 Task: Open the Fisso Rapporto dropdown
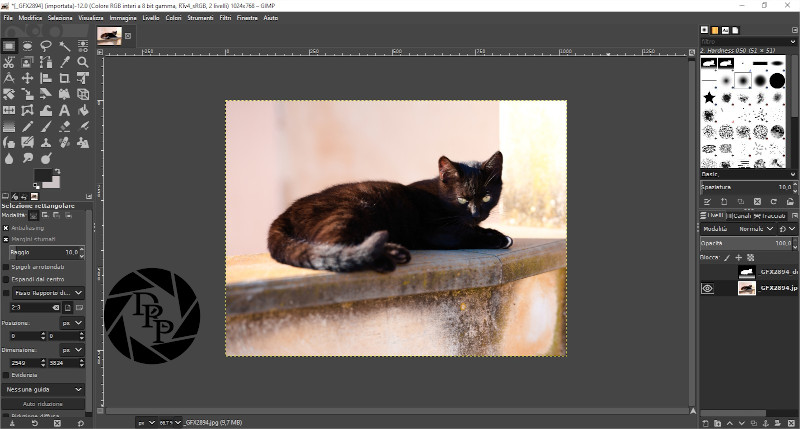point(48,293)
